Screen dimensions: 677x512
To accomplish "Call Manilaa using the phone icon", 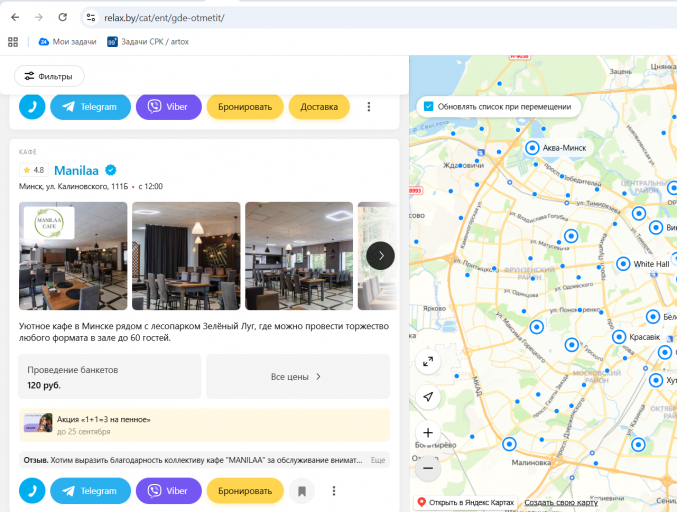I will [x=32, y=491].
